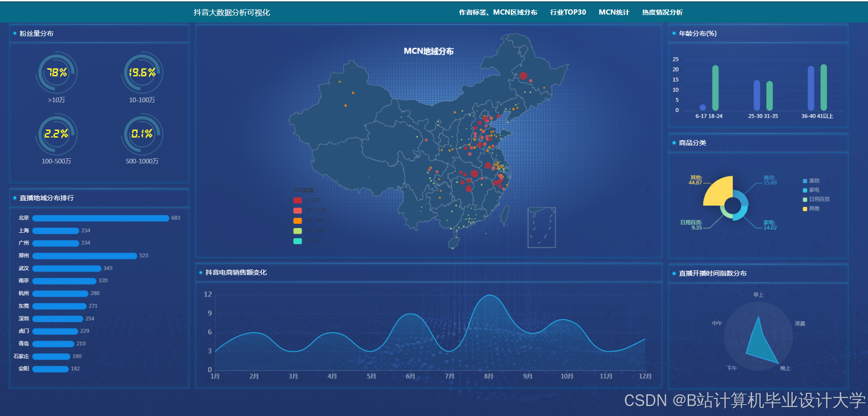Click the 深圳 bar showing 254
The width and height of the screenshot is (868, 416).
point(58,319)
